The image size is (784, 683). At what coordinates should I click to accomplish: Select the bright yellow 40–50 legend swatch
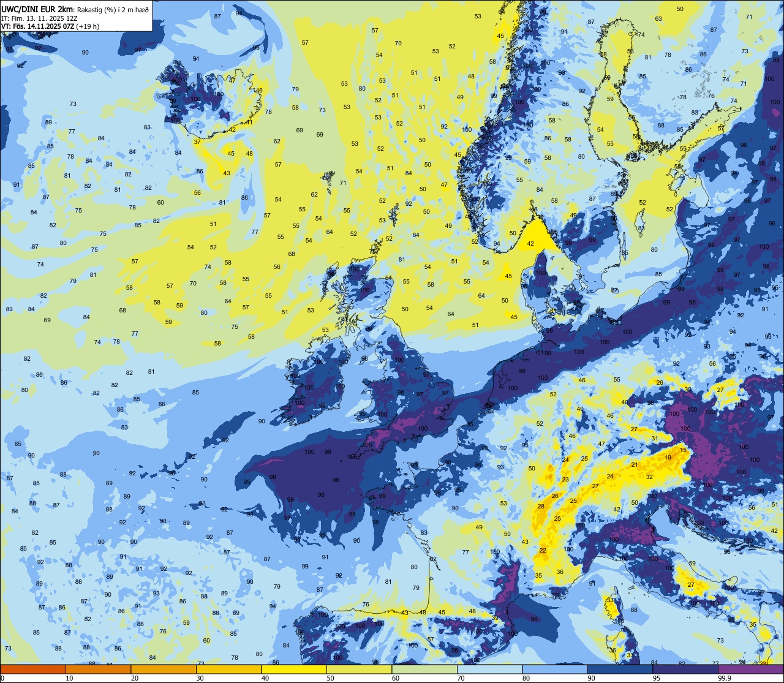point(294,670)
